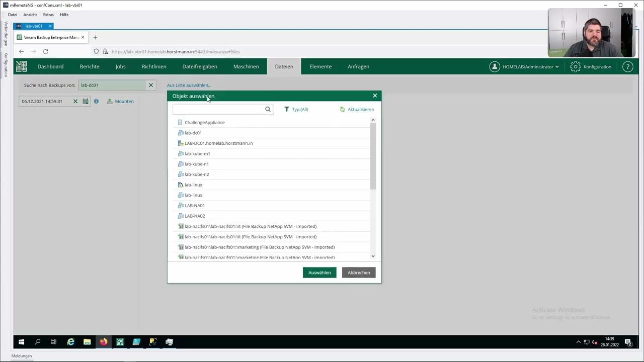Image resolution: width=644 pixels, height=362 pixels.
Task: Click the Aus Liste auswählen link
Action: pyautogui.click(x=189, y=85)
